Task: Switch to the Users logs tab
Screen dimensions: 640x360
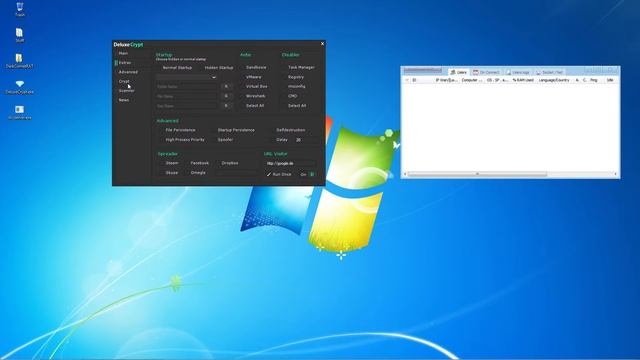Action: [x=518, y=72]
